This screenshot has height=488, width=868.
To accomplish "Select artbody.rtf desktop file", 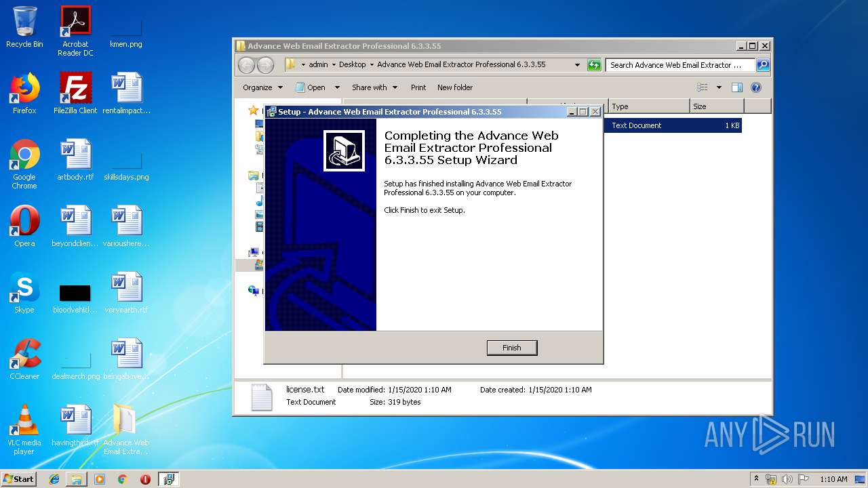I will tap(75, 160).
